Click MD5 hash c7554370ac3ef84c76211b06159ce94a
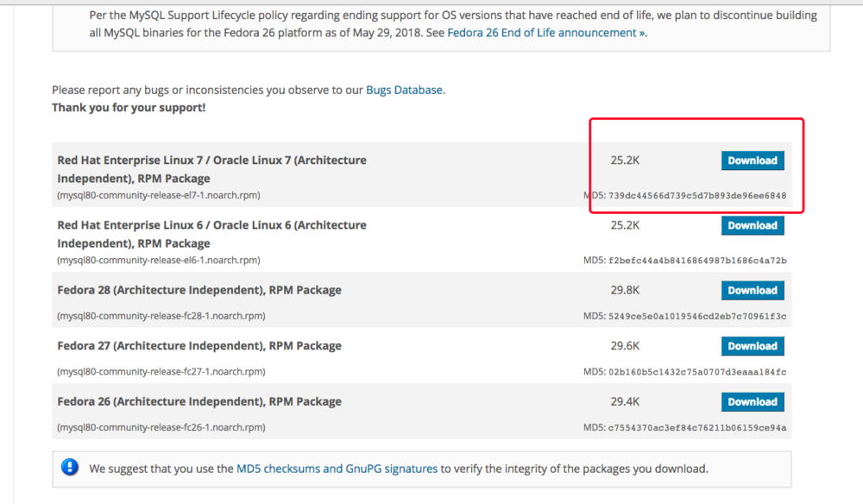The width and height of the screenshot is (863, 504). point(697,427)
